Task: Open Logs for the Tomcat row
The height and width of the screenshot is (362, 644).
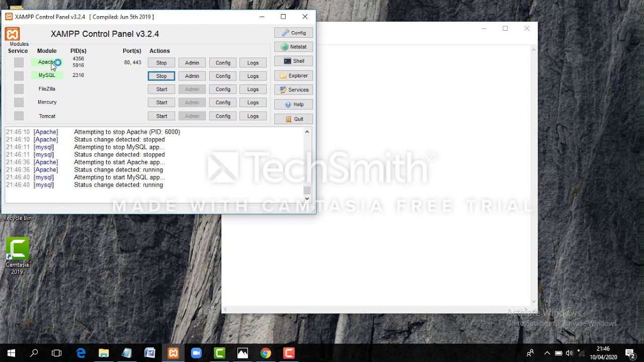Action: [x=253, y=116]
